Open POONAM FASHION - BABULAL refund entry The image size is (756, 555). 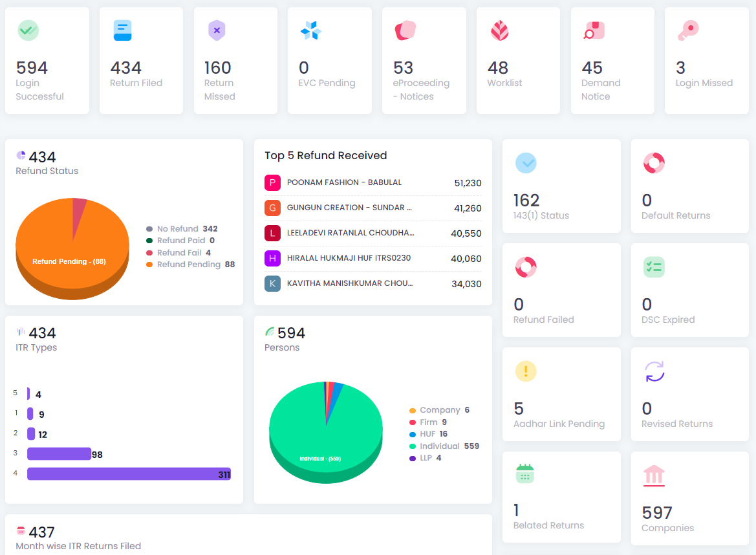[344, 182]
